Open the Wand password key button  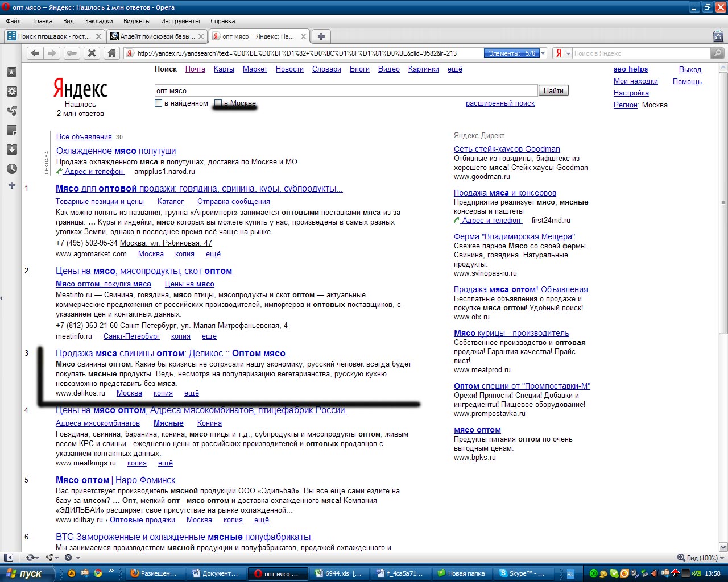pyautogui.click(x=72, y=53)
